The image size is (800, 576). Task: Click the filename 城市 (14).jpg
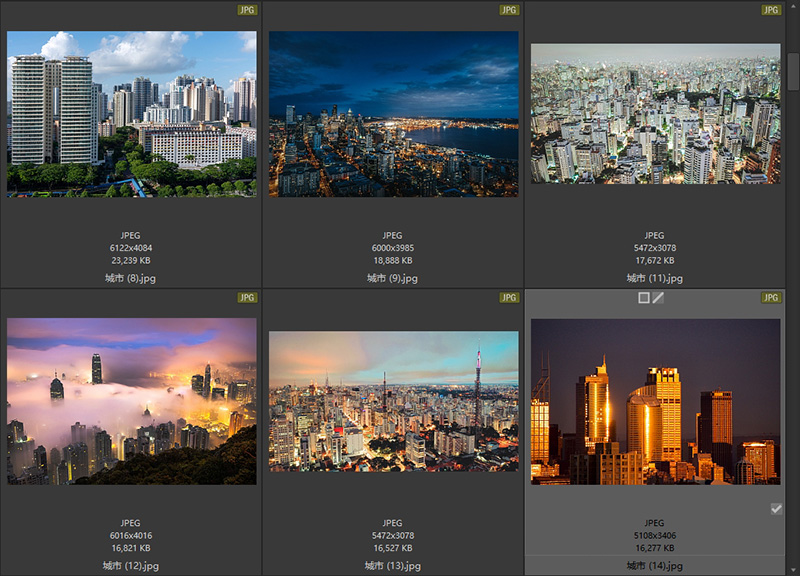(x=655, y=566)
